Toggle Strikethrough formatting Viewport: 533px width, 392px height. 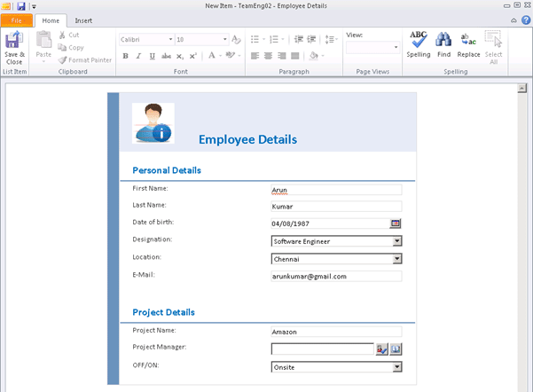[x=166, y=56]
